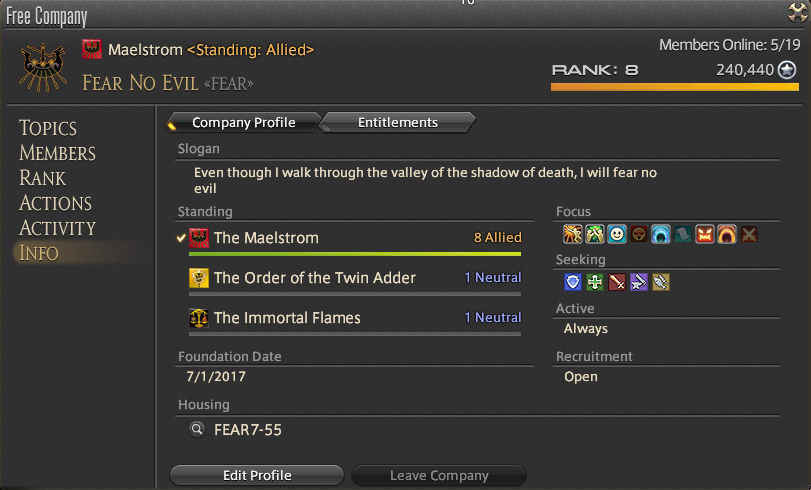Click the blue shield Tank seeking icon
Image resolution: width=811 pixels, height=490 pixels.
pyautogui.click(x=573, y=282)
